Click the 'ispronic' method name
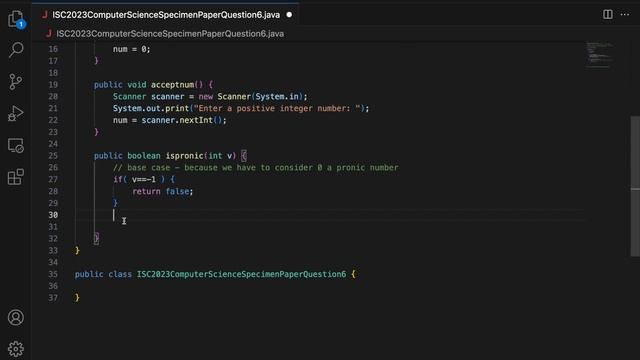The width and height of the screenshot is (640, 360). [184, 156]
